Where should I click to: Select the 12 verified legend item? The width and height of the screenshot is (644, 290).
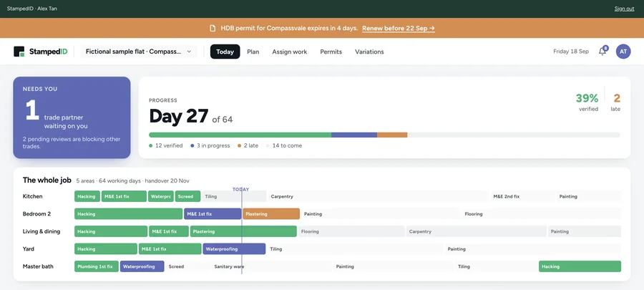click(x=166, y=145)
